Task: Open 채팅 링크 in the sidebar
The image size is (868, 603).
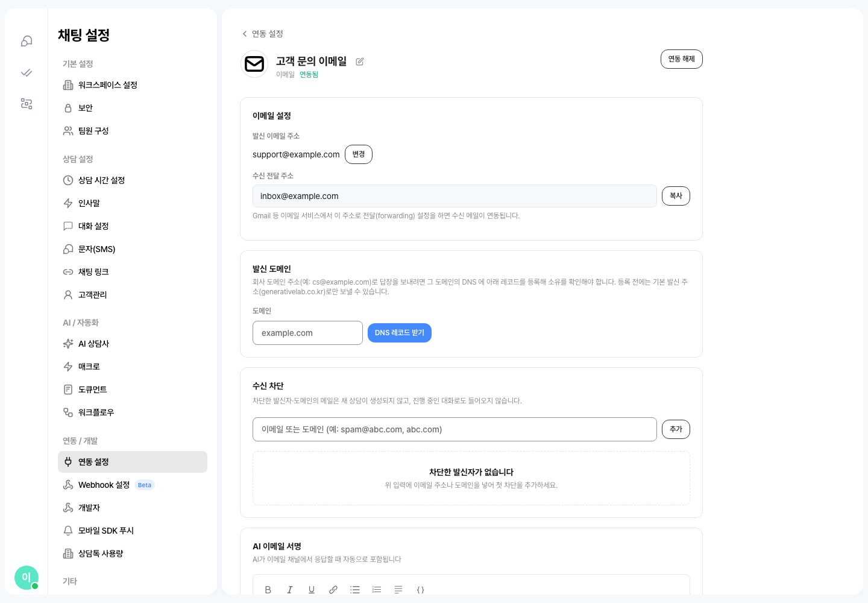Action: coord(133,272)
